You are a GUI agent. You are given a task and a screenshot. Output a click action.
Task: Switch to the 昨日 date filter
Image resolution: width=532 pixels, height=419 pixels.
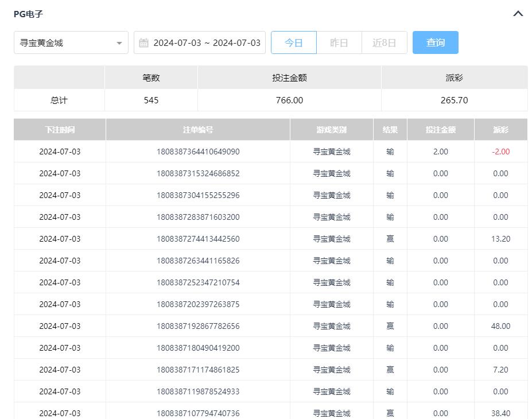tap(339, 43)
